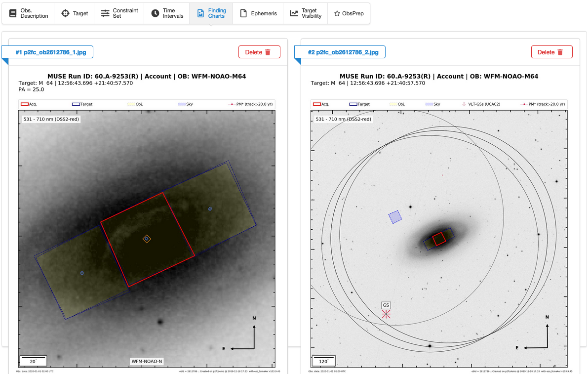Click the red acquisition box in chart #1

click(148, 240)
